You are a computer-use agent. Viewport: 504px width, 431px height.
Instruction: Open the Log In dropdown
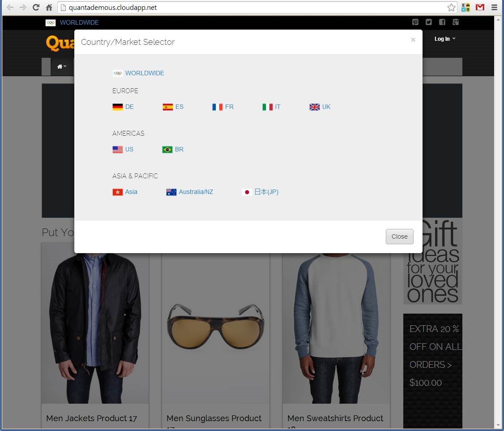click(444, 39)
